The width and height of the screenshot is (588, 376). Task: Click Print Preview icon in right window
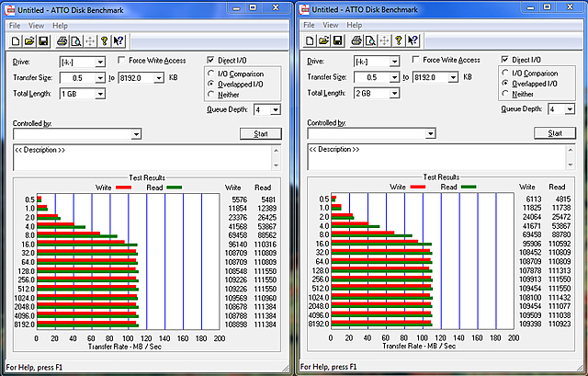(370, 40)
